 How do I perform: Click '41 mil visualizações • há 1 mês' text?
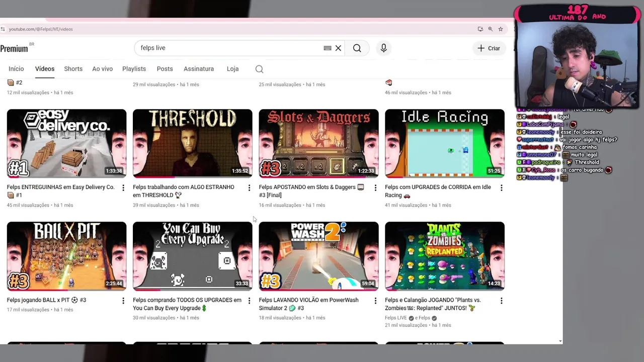click(x=418, y=205)
